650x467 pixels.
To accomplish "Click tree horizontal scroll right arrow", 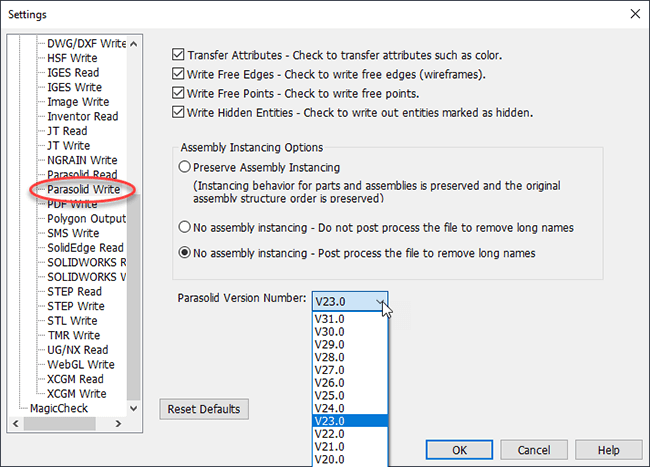I will tap(119, 423).
